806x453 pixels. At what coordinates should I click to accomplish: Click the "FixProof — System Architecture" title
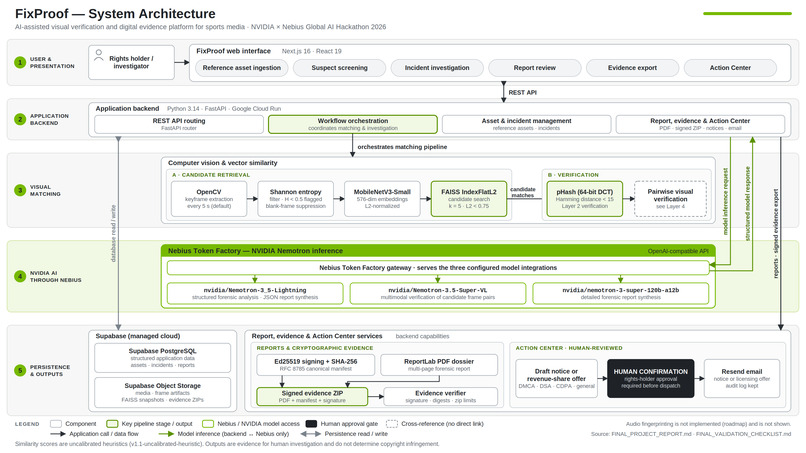pyautogui.click(x=115, y=14)
